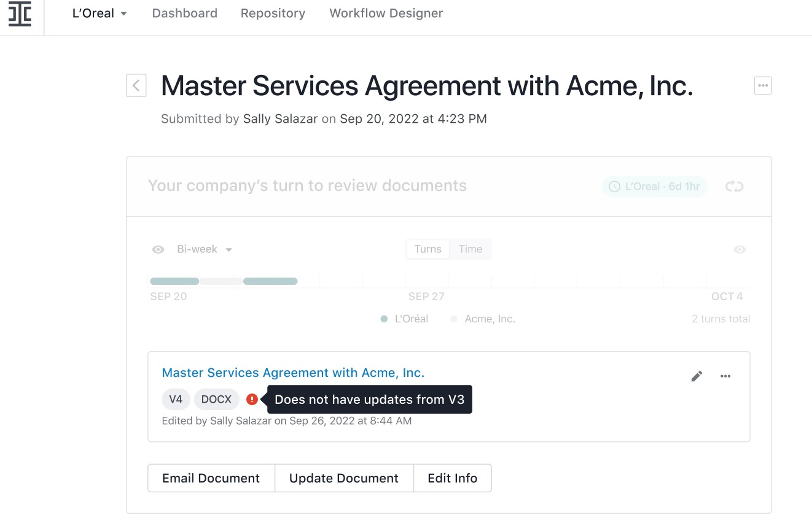Click the Email Document button
Image resolution: width=812 pixels, height=523 pixels.
pos(211,478)
